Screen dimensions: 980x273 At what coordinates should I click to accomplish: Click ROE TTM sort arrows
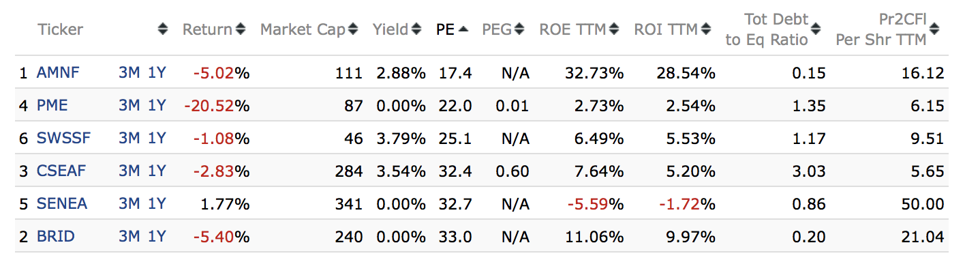click(x=614, y=29)
